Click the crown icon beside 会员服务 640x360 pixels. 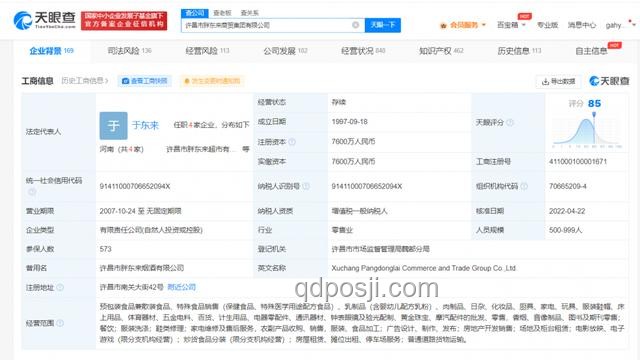[443, 26]
